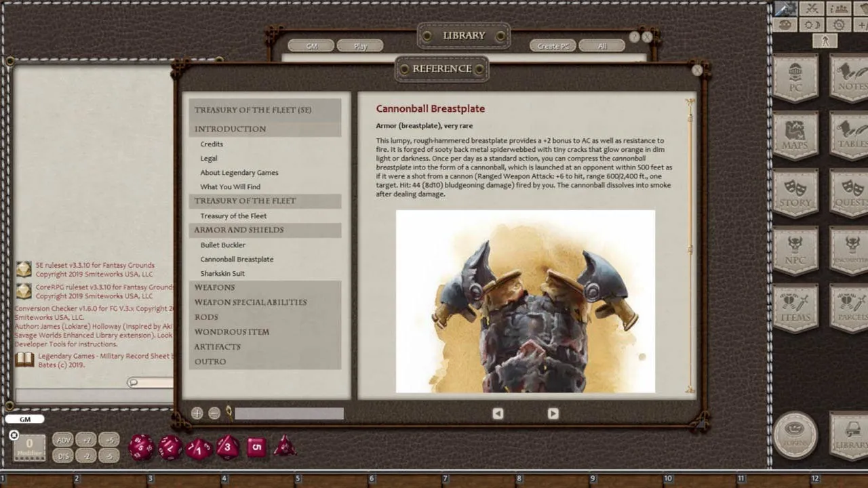Open the NPC sidebar button
Screen dimensions: 868x488
(795, 249)
